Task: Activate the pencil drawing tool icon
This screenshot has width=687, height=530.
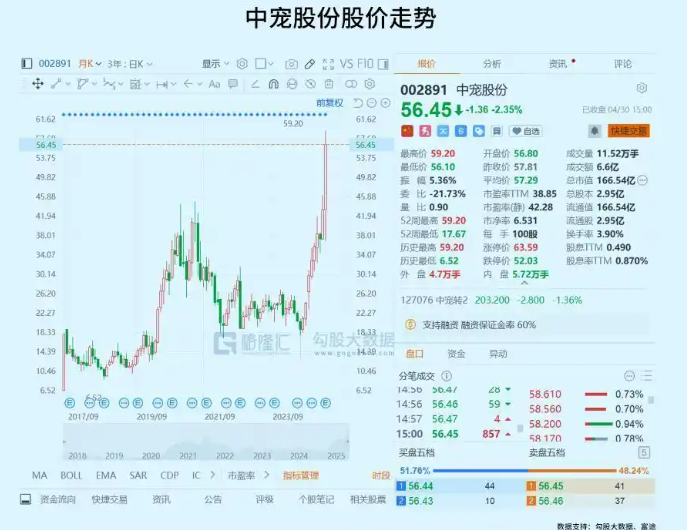Action: [310, 64]
